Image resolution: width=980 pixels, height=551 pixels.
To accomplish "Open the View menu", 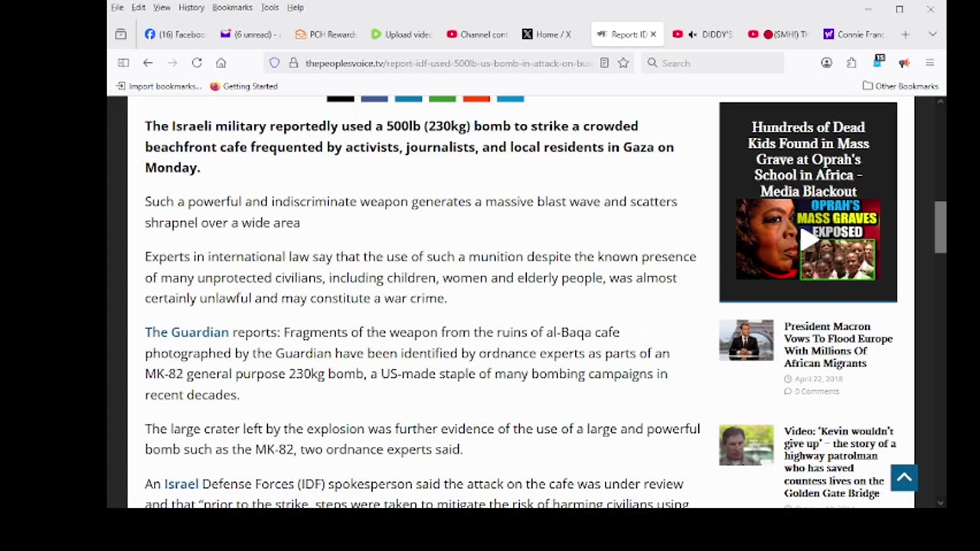I will pos(162,8).
